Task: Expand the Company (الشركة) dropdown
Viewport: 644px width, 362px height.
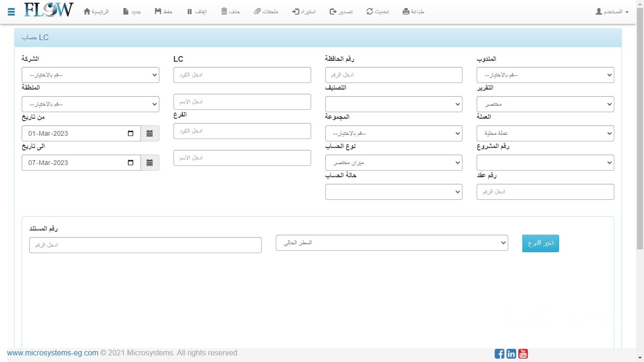Action: [x=90, y=75]
